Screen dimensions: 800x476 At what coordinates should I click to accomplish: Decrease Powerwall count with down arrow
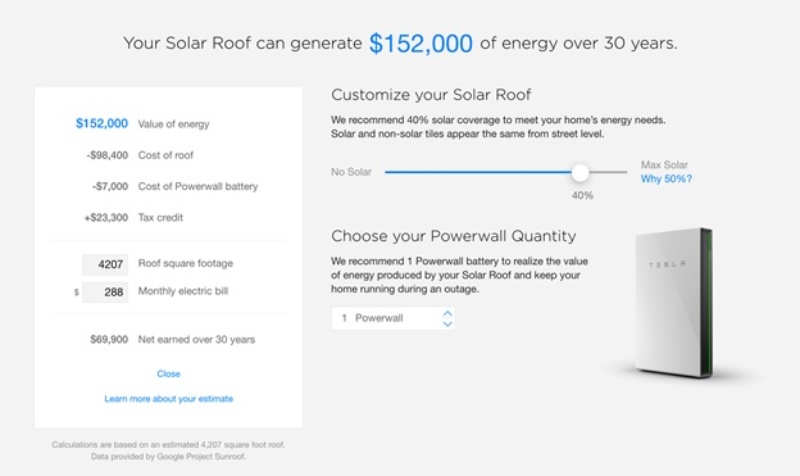click(447, 324)
